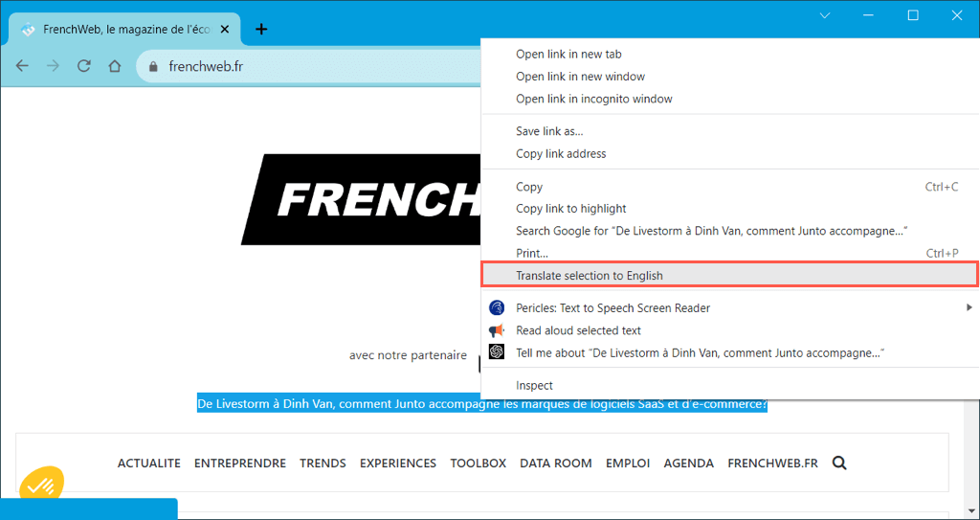The image size is (980, 520).
Task: Reload the page with refresh icon
Action: [x=84, y=66]
